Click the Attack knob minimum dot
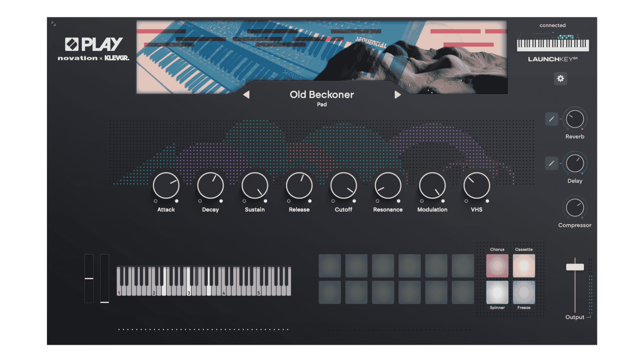 (x=156, y=201)
